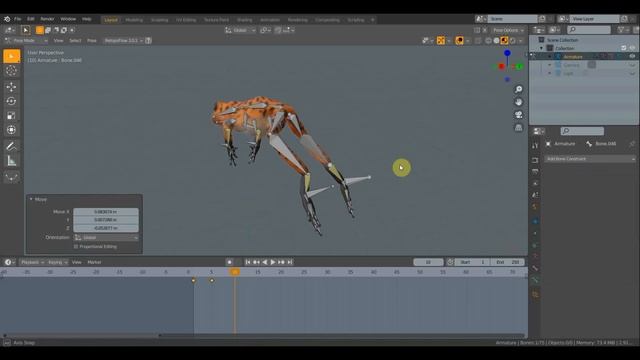Viewport: 640px width, 360px height.
Task: Click the current frame number field
Action: pos(428,262)
